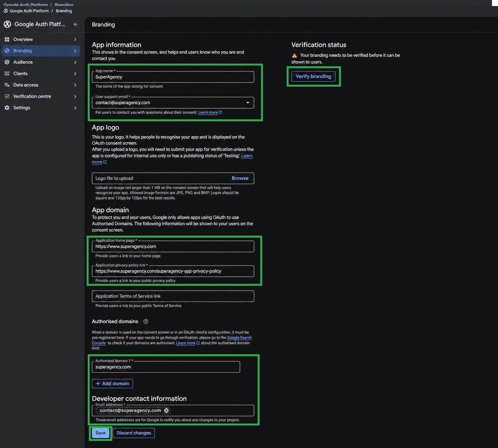This screenshot has width=498, height=448.
Task: Click the 'Developer contact information' heading
Action: tap(139, 399)
